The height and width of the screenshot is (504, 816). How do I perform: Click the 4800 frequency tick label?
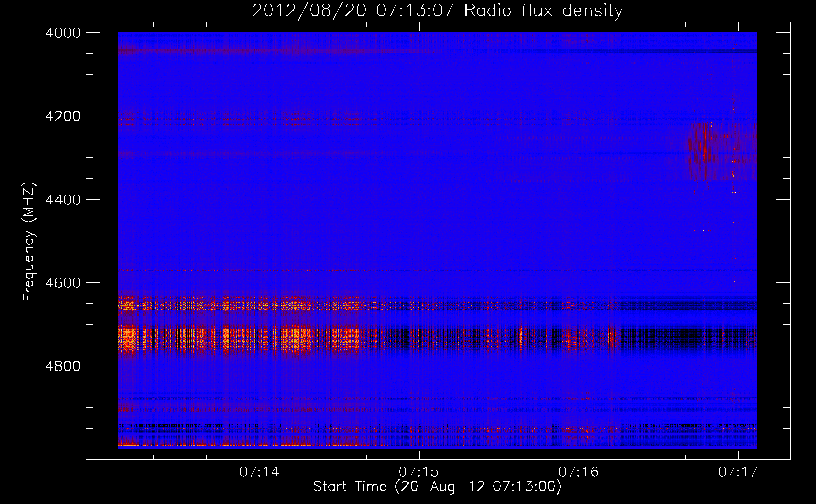coord(63,366)
